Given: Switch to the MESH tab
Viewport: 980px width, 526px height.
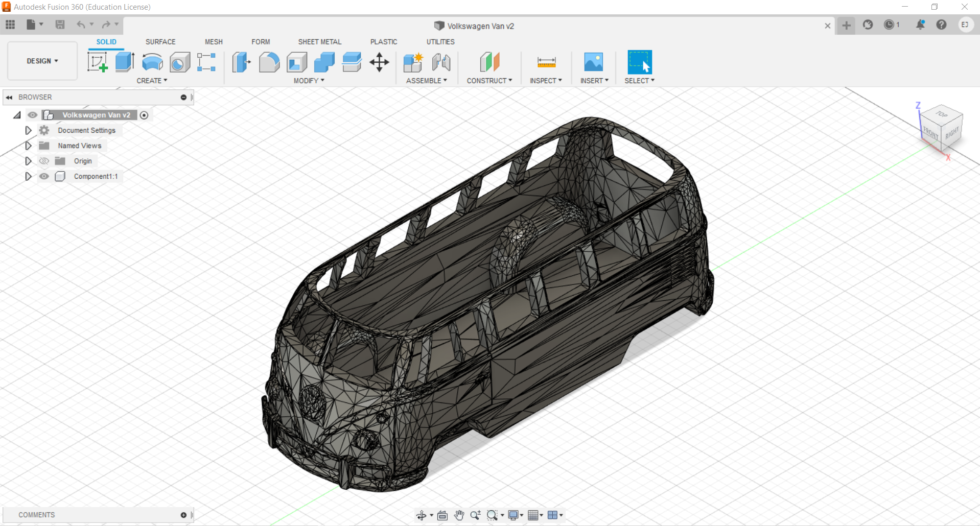Looking at the screenshot, I should click(x=214, y=42).
